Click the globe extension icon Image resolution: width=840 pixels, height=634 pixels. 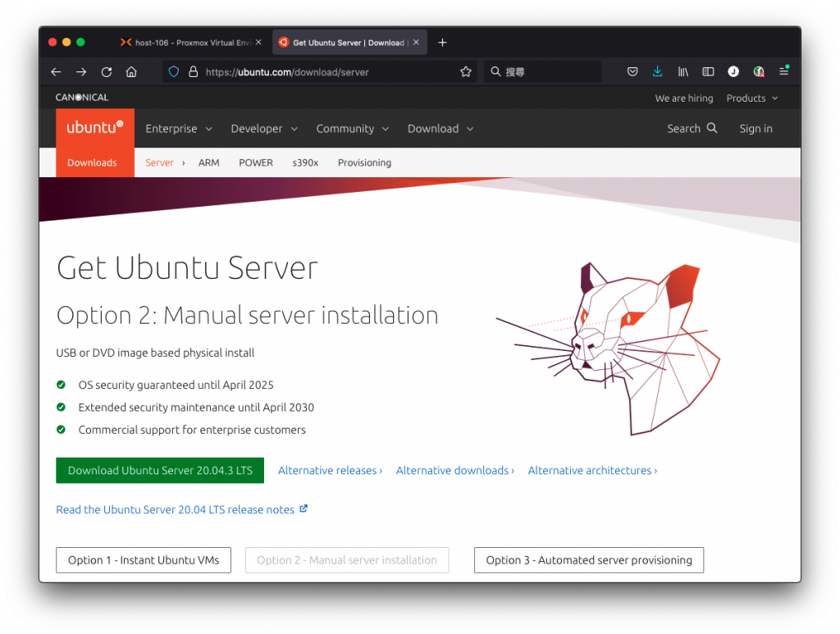tap(759, 71)
